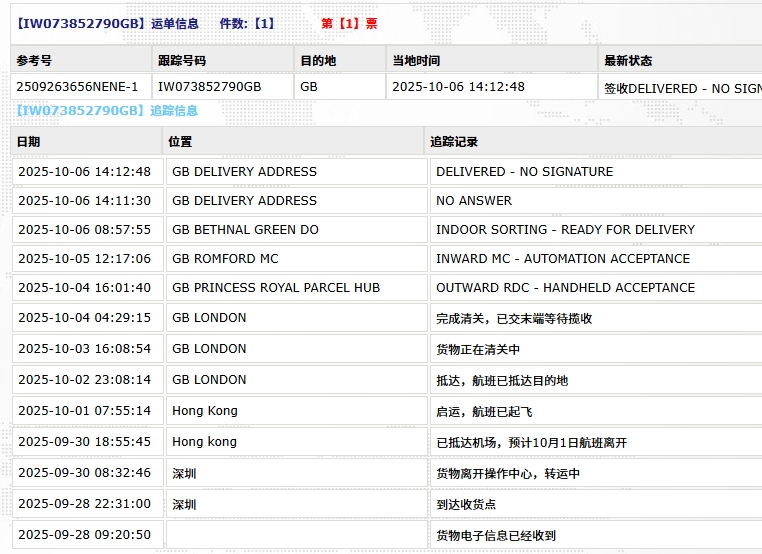
Task: Click the 2025-10-01 07:55:14 date cell
Action: click(x=85, y=411)
